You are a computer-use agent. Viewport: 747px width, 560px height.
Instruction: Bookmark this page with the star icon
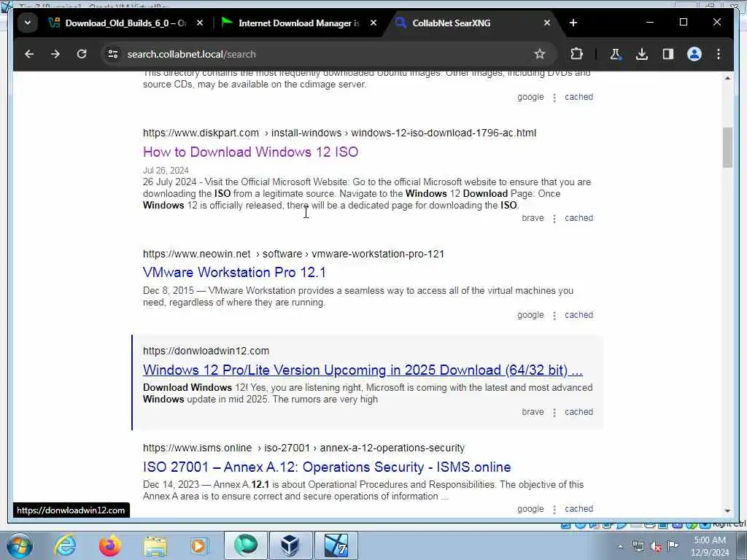point(539,54)
